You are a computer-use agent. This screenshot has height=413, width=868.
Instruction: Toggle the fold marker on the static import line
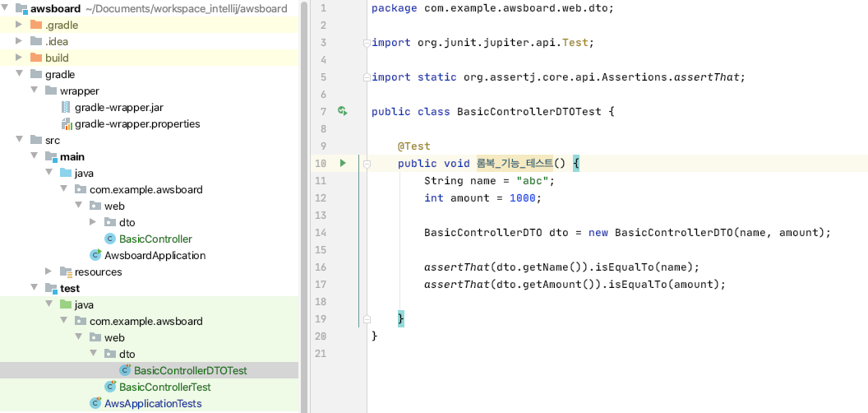367,77
